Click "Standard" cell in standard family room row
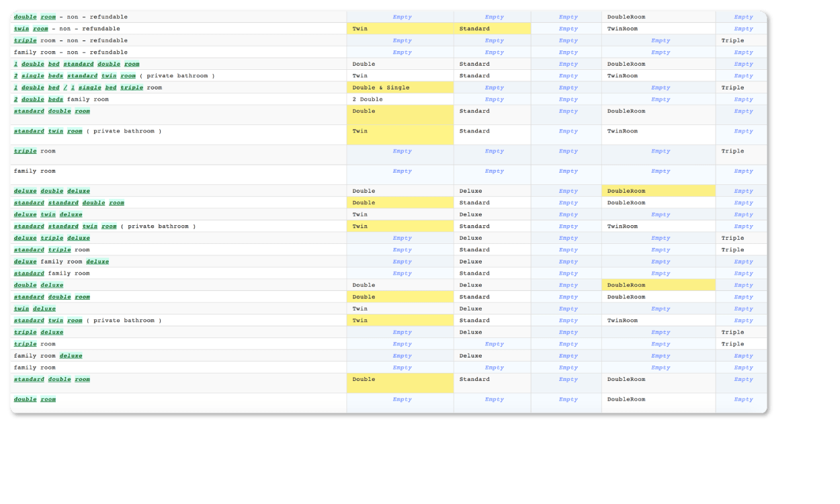This screenshot has width=840, height=504. [492, 274]
